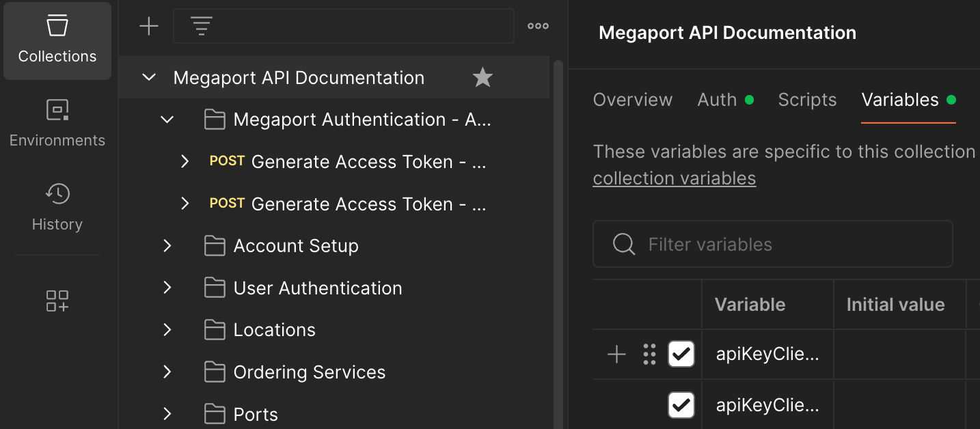The height and width of the screenshot is (429, 980).
Task: Expand the Locations folder
Action: tap(167, 331)
